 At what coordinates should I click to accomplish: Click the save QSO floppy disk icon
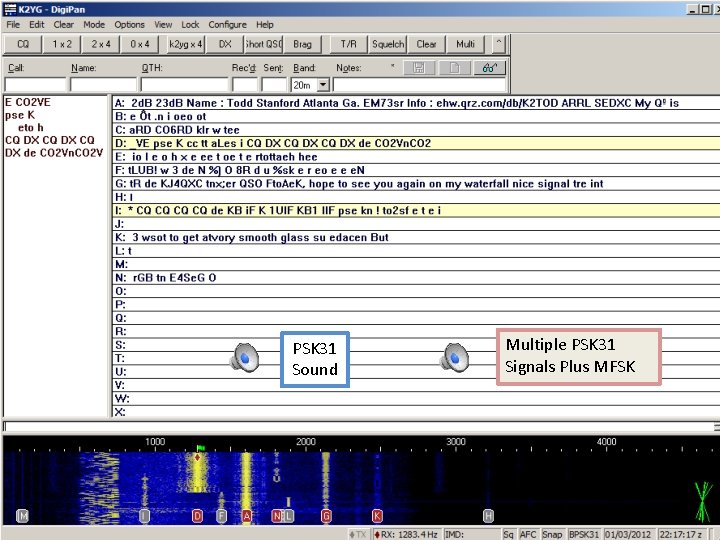click(x=418, y=68)
